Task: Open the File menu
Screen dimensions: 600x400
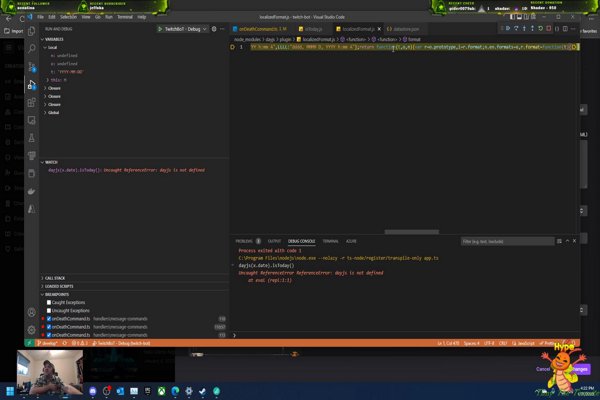Action: (40, 17)
